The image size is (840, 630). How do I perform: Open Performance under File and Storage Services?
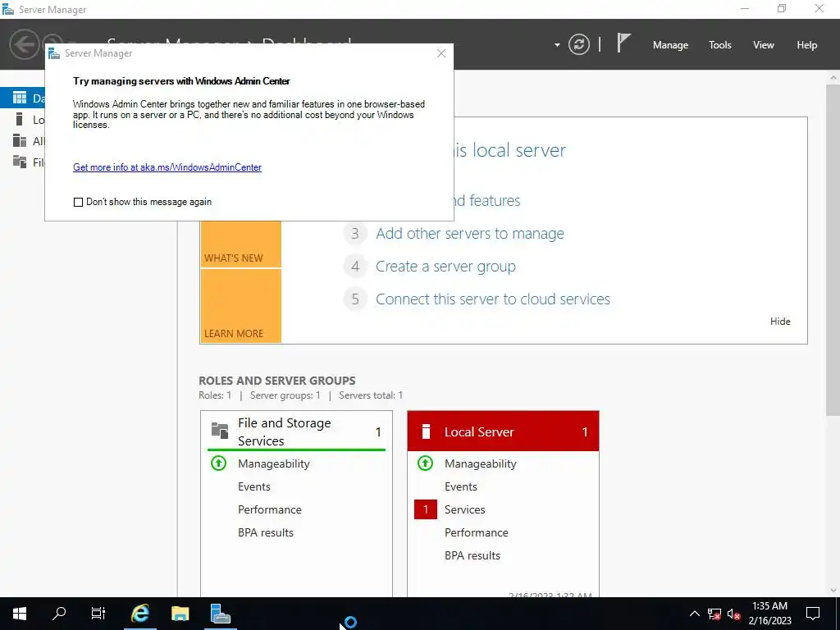pos(269,509)
